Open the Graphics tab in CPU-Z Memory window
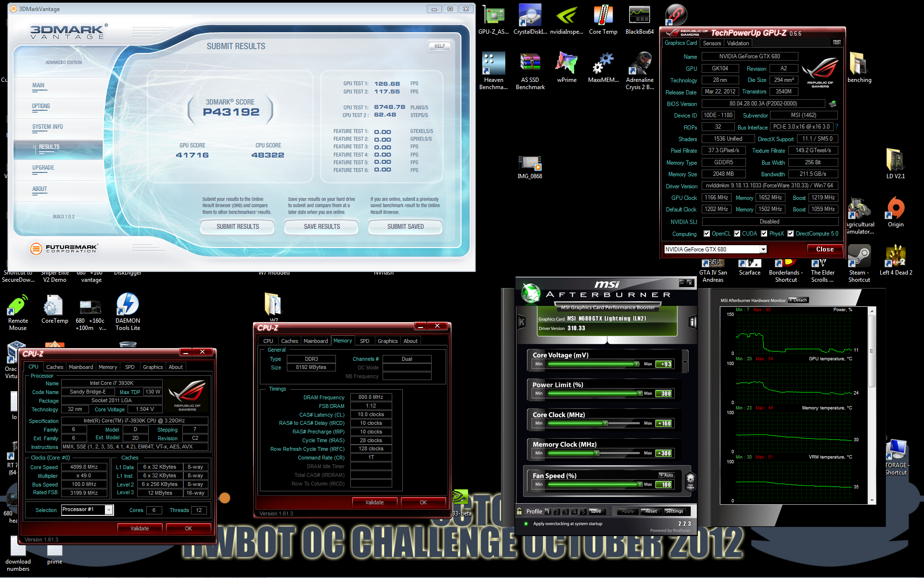This screenshot has width=924, height=578. [x=387, y=341]
